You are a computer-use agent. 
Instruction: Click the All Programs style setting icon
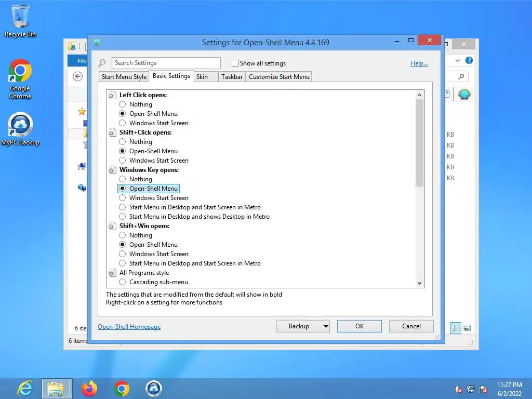pyautogui.click(x=112, y=273)
